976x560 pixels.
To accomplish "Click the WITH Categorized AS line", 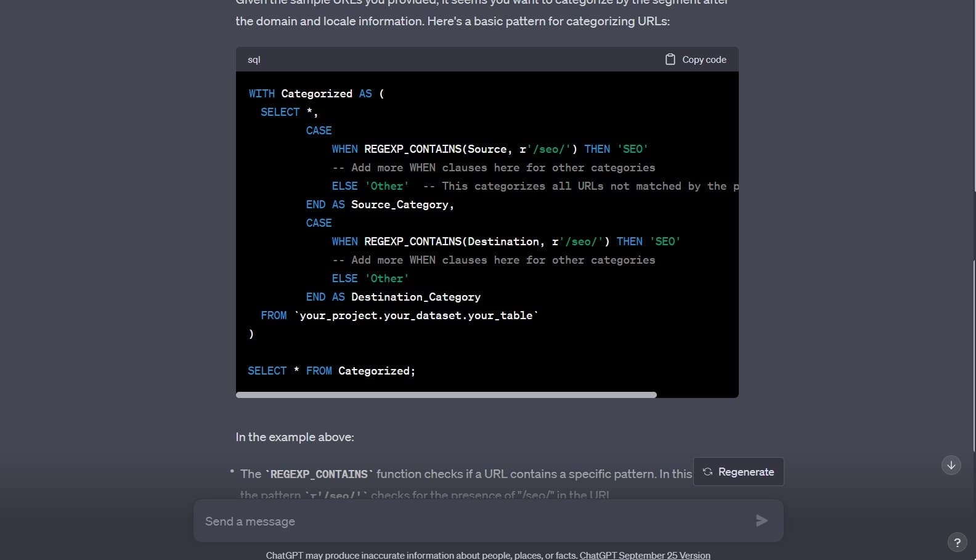I will point(316,94).
